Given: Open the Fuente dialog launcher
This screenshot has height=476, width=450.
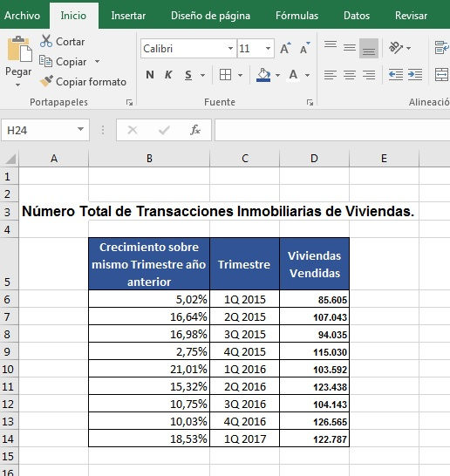Looking at the screenshot, I should (x=310, y=103).
